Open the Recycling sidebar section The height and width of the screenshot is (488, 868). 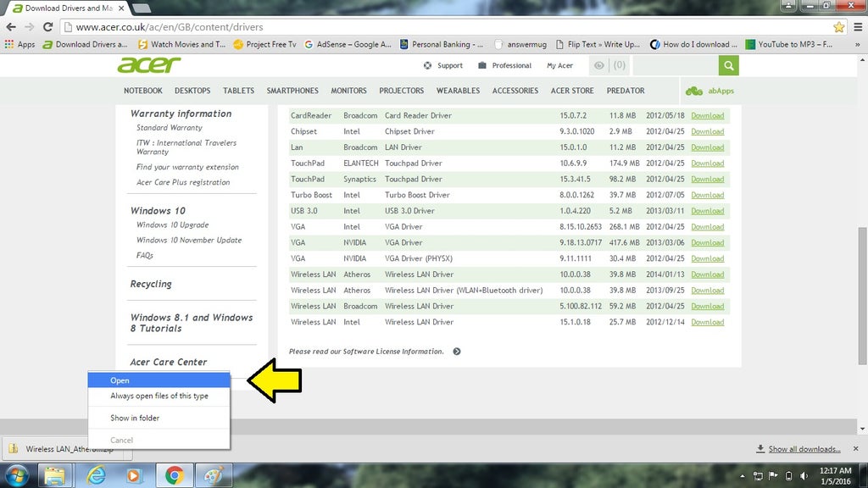tap(151, 284)
